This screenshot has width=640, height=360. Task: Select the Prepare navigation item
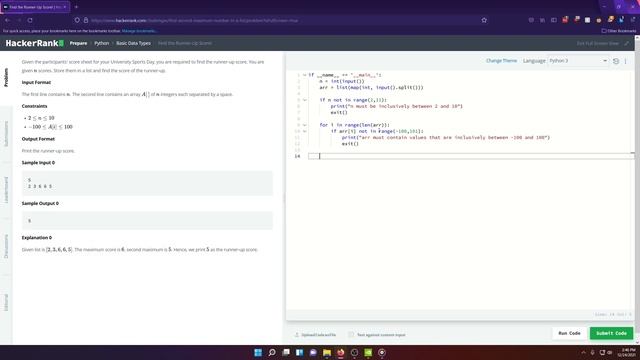[78, 43]
